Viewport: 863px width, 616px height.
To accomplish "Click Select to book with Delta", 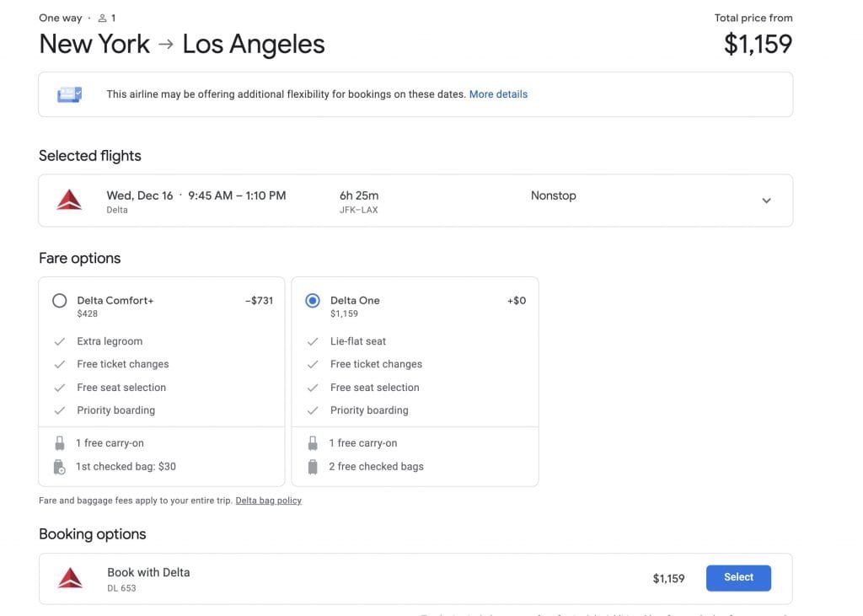I will 738,577.
